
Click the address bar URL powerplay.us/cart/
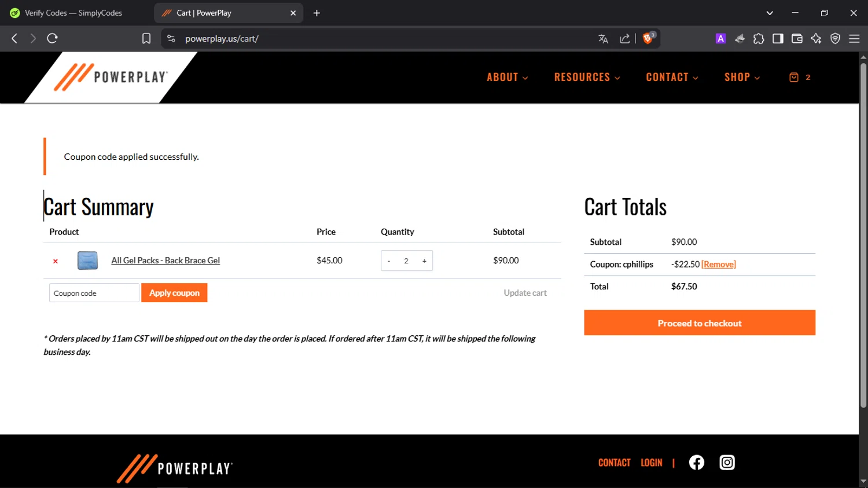click(222, 39)
